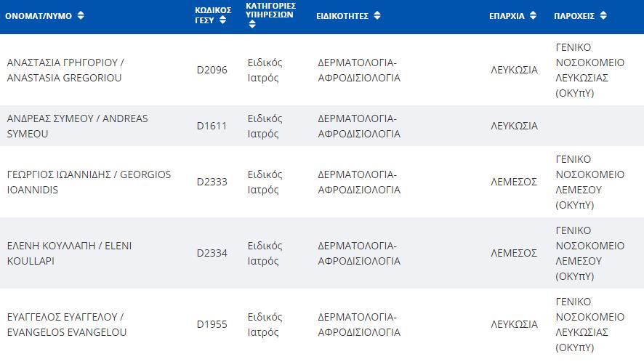
Task: Click sort icon beside ΕΙΔΙΚΟΤΗΤΕΣ header
Action: 377,15
